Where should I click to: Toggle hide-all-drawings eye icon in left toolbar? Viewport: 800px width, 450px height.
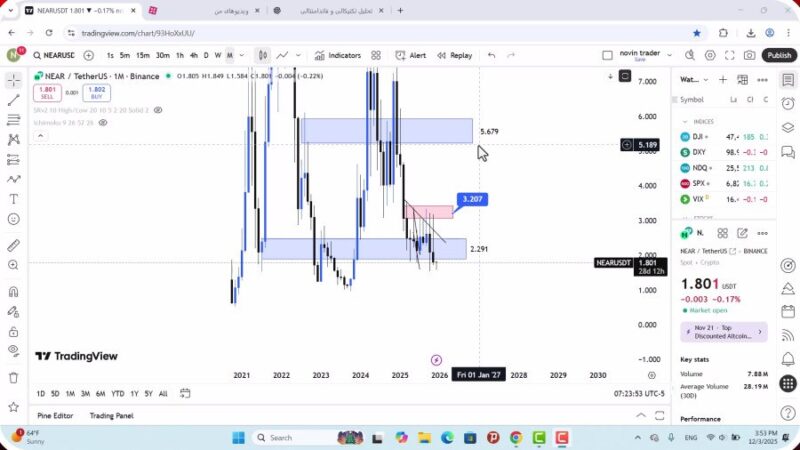[x=13, y=350]
